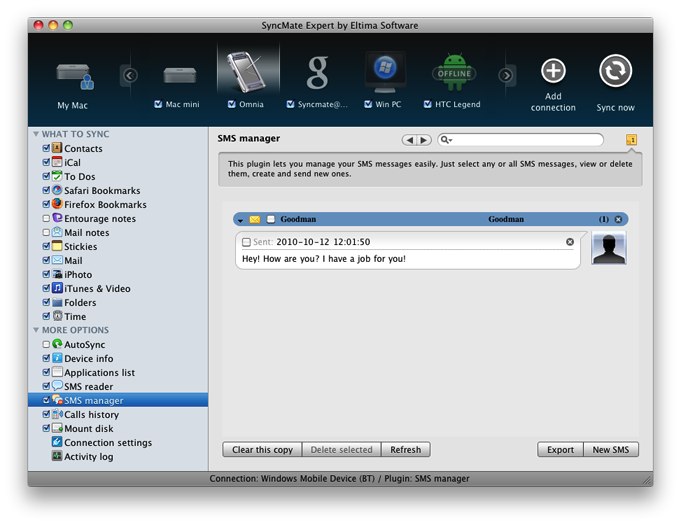Uncheck the Win PC connection checkbox
681x525 pixels.
coord(368,104)
